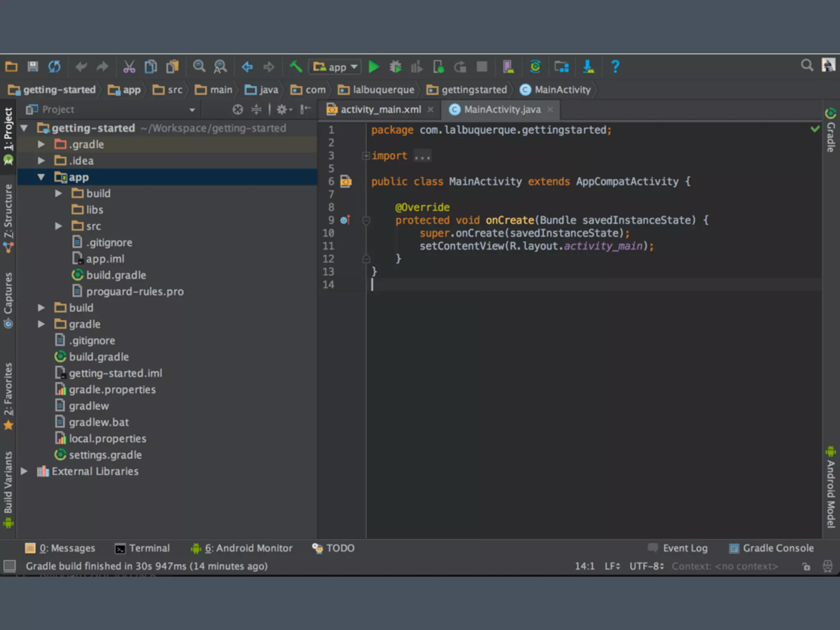Image resolution: width=840 pixels, height=630 pixels.
Task: Toggle the folded import statement in editor
Action: point(365,156)
